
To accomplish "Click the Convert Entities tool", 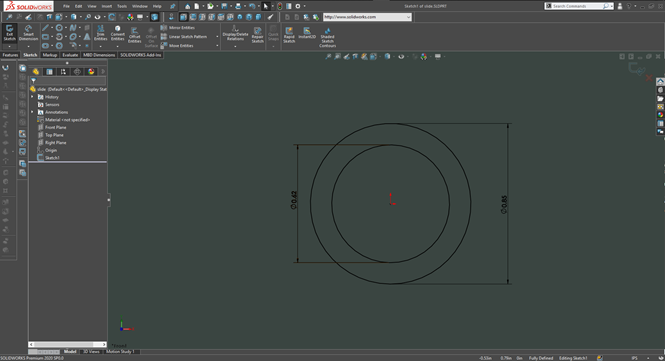I will click(x=117, y=33).
